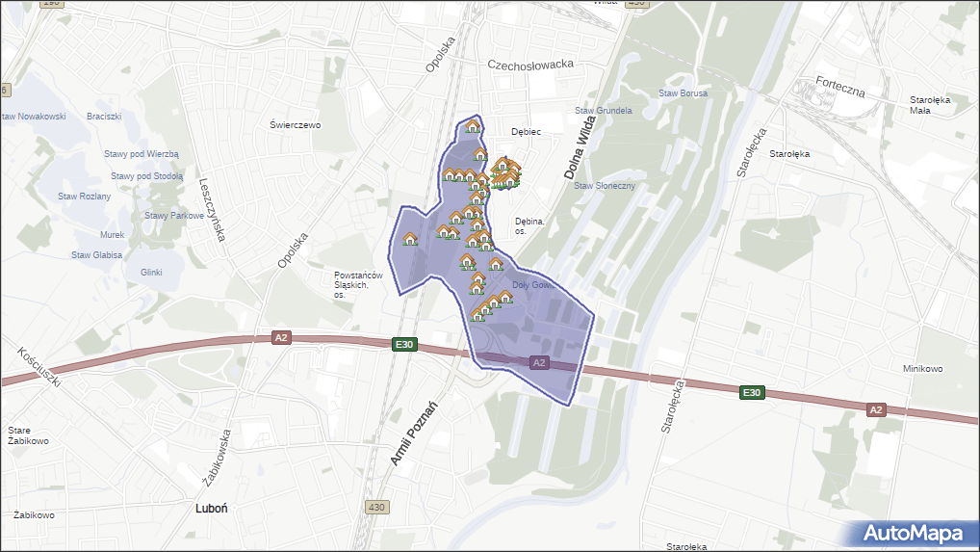Select the Staw Glabisa label
This screenshot has height=552, width=980.
coord(97,255)
